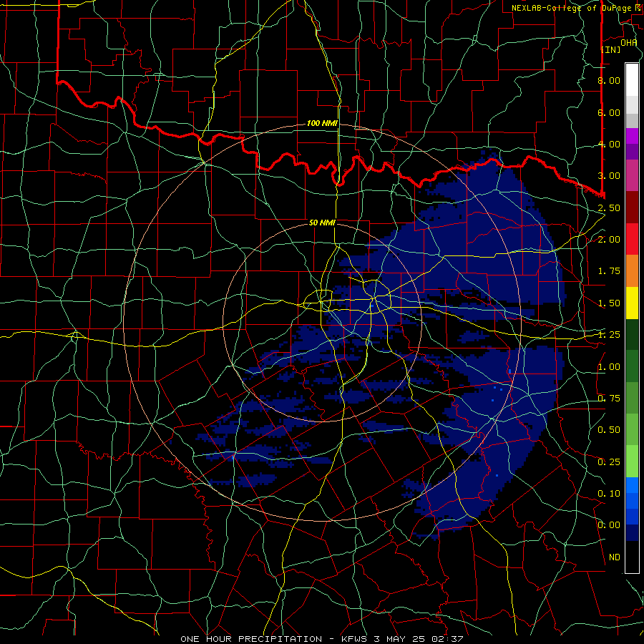
Task: Select the 4.00 legend value
Action: (x=609, y=144)
